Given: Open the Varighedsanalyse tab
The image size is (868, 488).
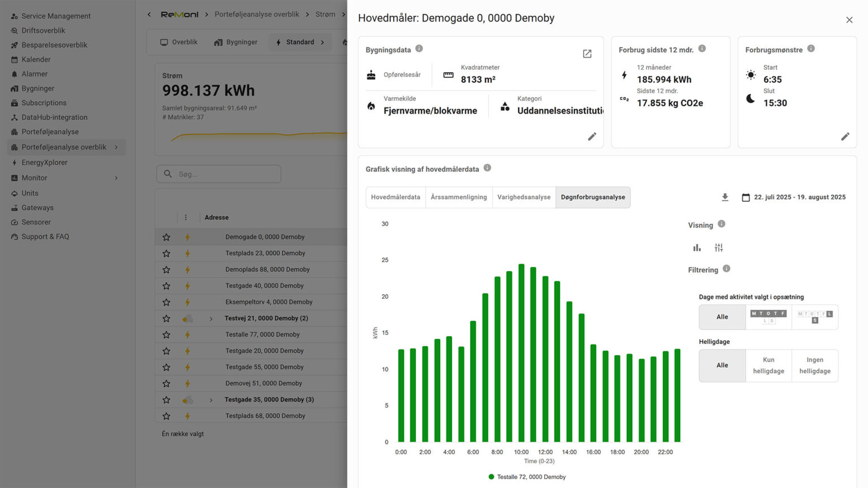Looking at the screenshot, I should [523, 197].
